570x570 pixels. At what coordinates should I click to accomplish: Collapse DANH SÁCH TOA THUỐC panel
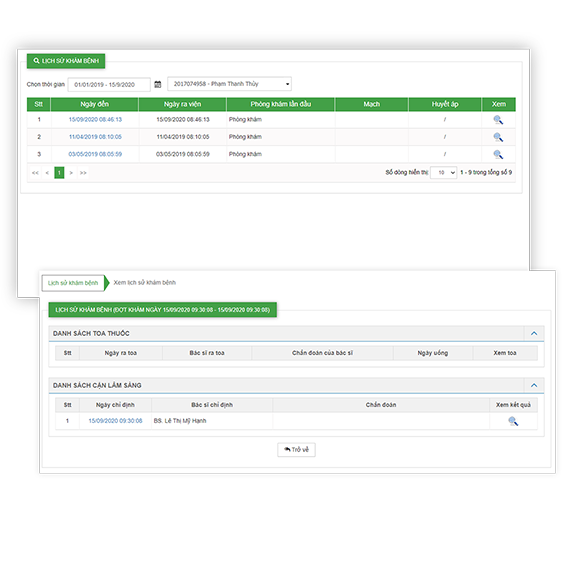(534, 333)
